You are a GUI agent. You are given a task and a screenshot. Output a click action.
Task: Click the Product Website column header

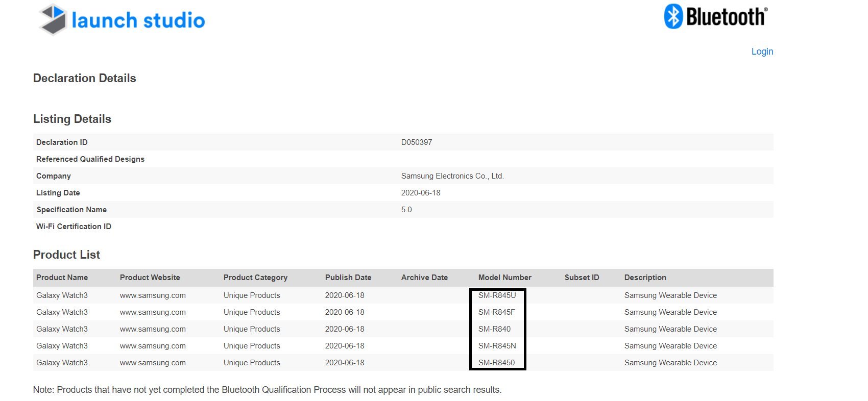pos(150,278)
